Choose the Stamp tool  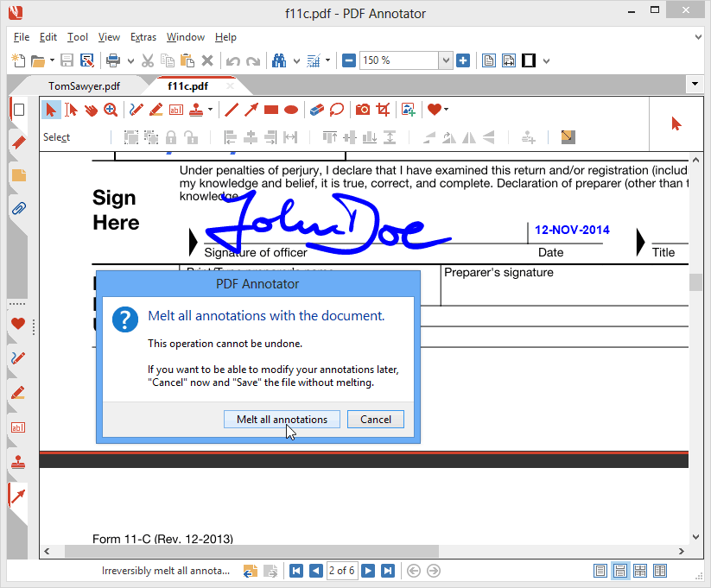(196, 110)
